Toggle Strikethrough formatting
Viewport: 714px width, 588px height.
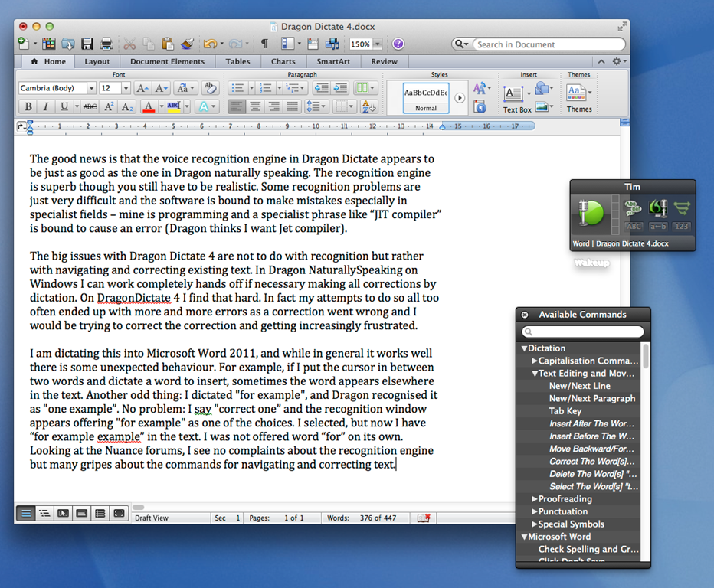tap(90, 107)
